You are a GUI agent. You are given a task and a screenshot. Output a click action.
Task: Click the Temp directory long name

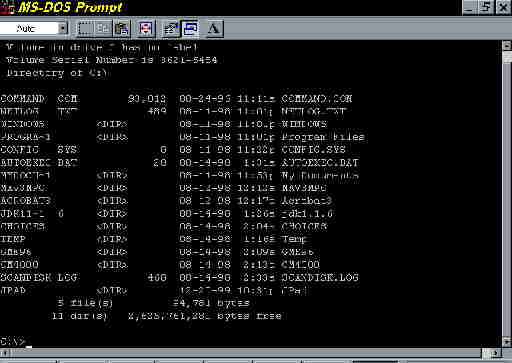(x=294, y=239)
